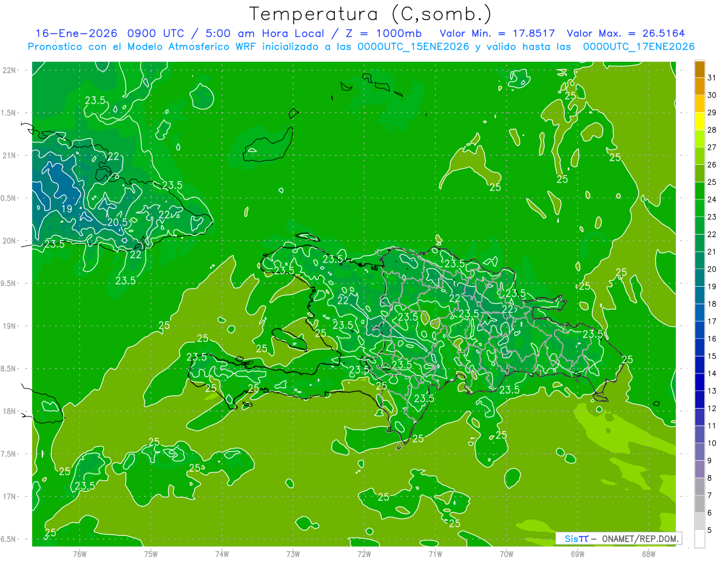Click the '20.5' contour label over Cuba
Viewport: 728px width, 562px height.
point(117,222)
